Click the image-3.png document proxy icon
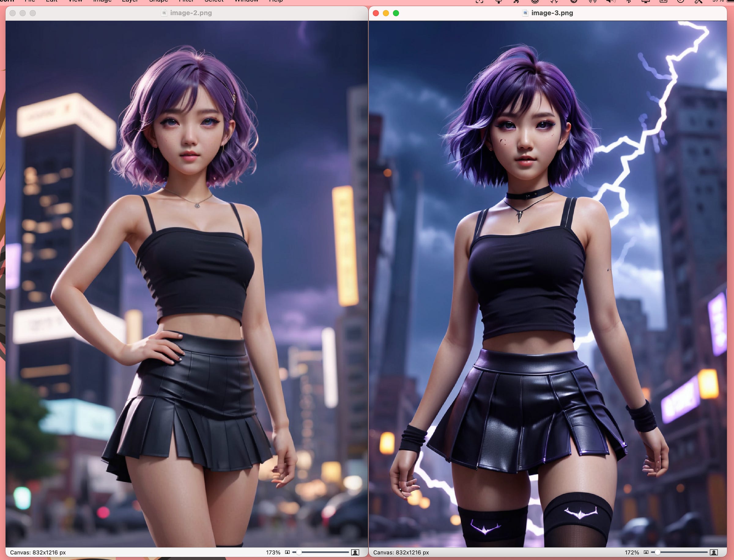The width and height of the screenshot is (734, 560). (525, 13)
